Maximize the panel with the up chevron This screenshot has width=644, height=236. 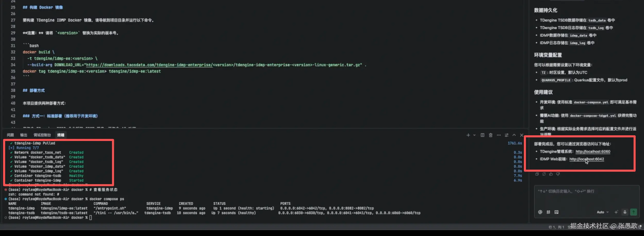pyautogui.click(x=514, y=135)
